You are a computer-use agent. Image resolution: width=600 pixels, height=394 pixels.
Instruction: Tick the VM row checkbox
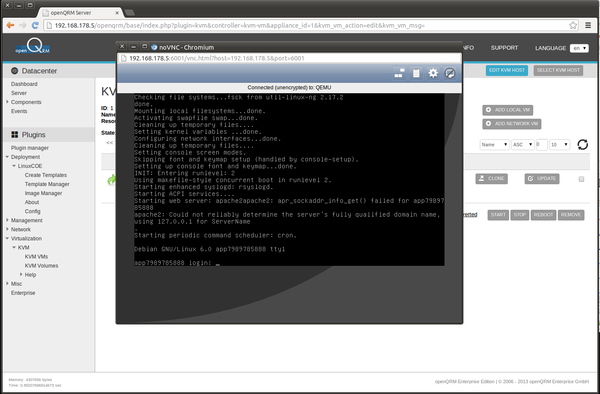pos(581,179)
